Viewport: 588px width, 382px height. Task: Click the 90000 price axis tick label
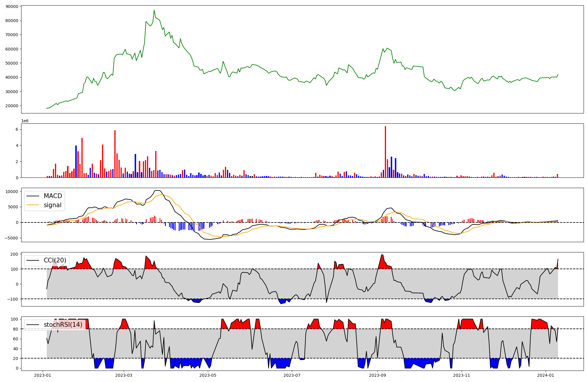12,6
